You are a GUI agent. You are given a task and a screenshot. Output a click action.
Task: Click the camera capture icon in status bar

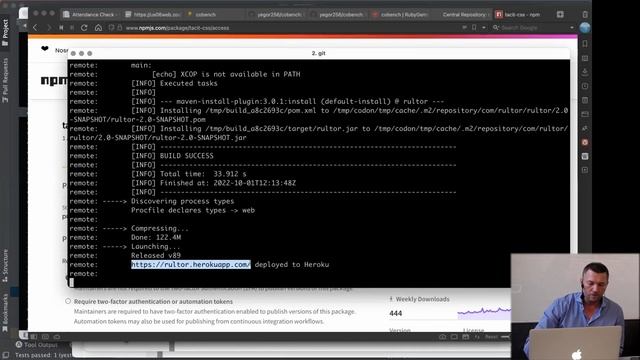[442, 337]
